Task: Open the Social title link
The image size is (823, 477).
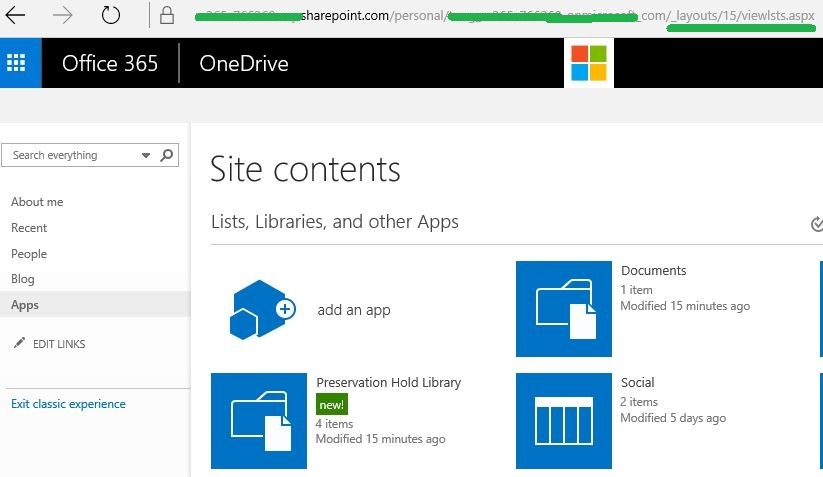Action: (x=638, y=383)
